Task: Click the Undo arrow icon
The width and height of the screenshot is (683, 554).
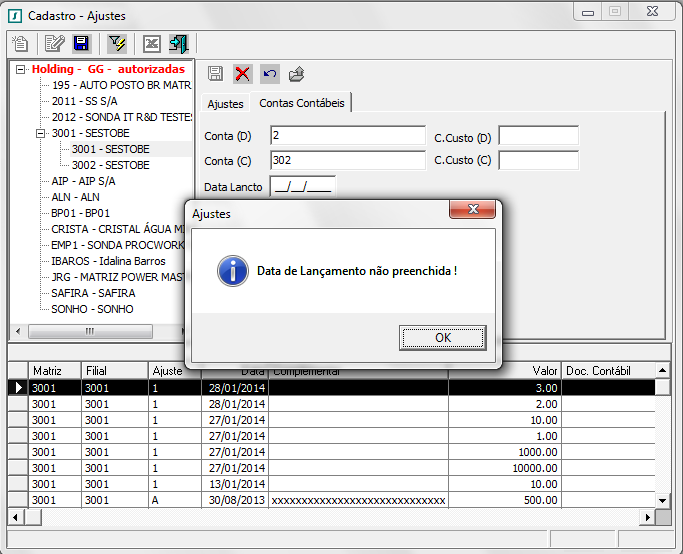Action: pos(269,74)
